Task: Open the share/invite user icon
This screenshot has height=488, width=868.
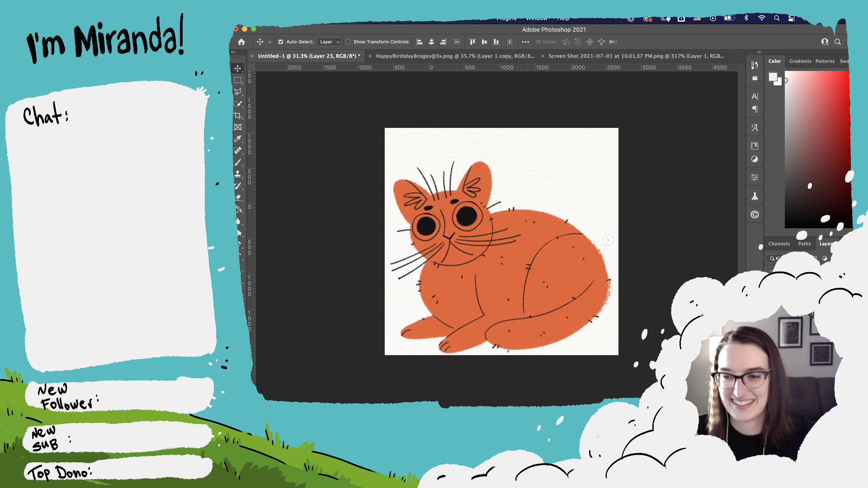Action: [825, 42]
